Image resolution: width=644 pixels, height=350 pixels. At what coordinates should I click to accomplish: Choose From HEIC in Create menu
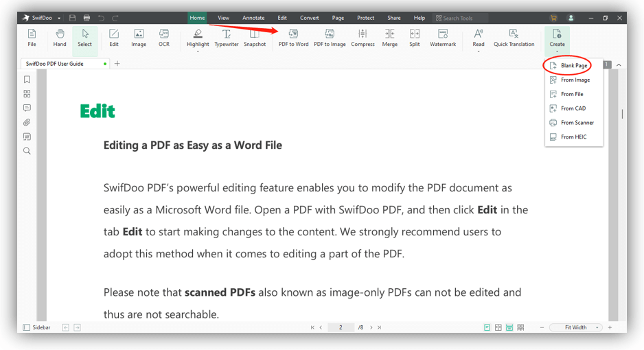[x=574, y=137]
